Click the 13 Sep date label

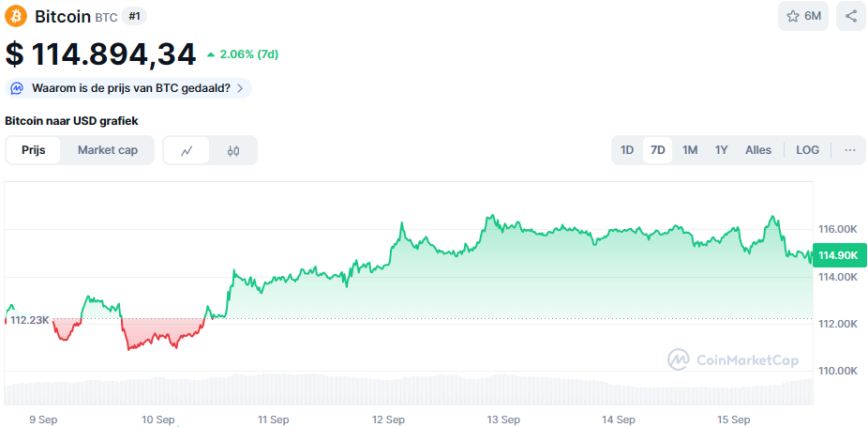coord(505,419)
